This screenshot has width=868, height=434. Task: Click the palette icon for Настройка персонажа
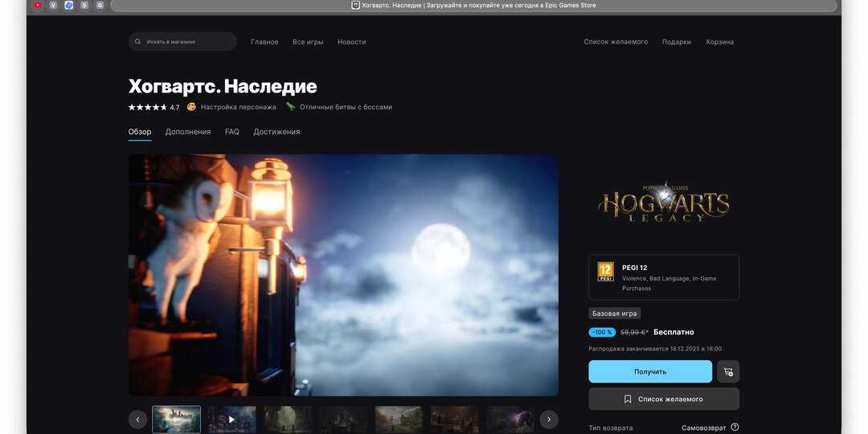[x=191, y=107]
